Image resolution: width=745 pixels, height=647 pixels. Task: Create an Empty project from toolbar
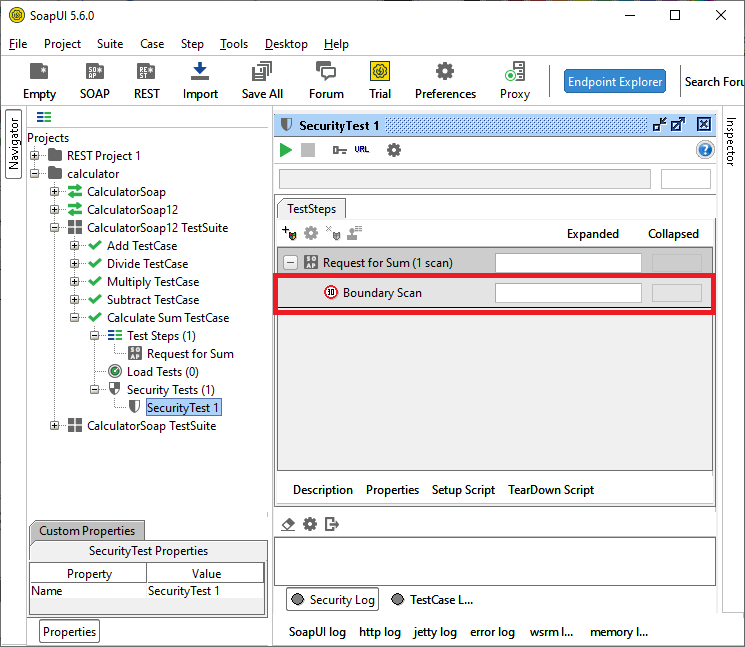pyautogui.click(x=39, y=81)
